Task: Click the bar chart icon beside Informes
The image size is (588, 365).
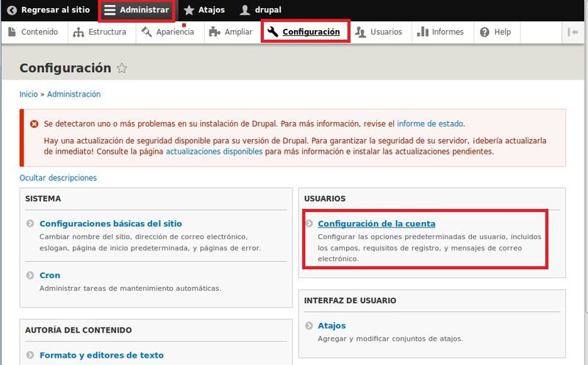Action: point(423,32)
